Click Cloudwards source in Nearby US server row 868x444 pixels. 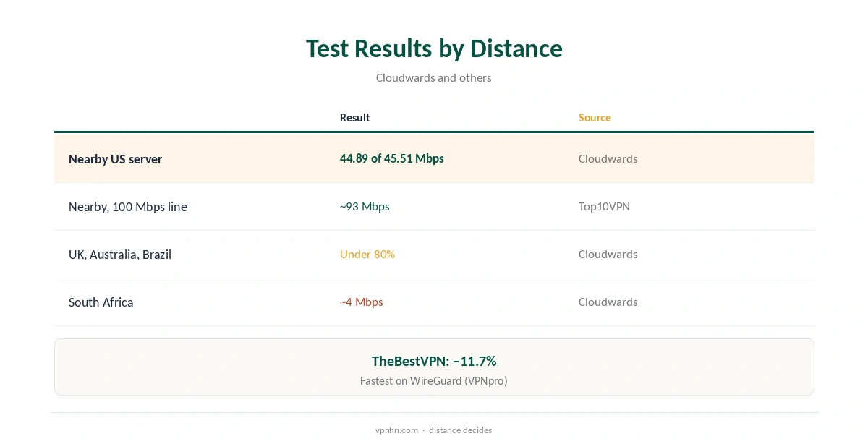(x=608, y=158)
